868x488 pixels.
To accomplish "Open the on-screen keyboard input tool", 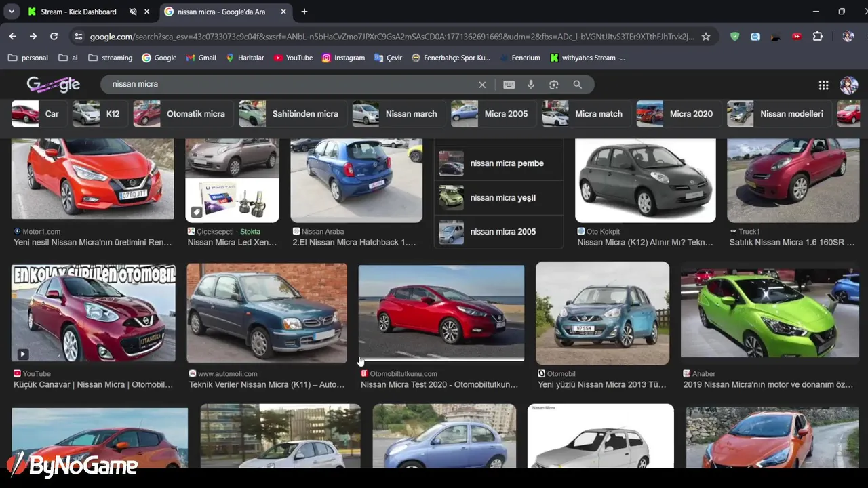I will coord(509,85).
